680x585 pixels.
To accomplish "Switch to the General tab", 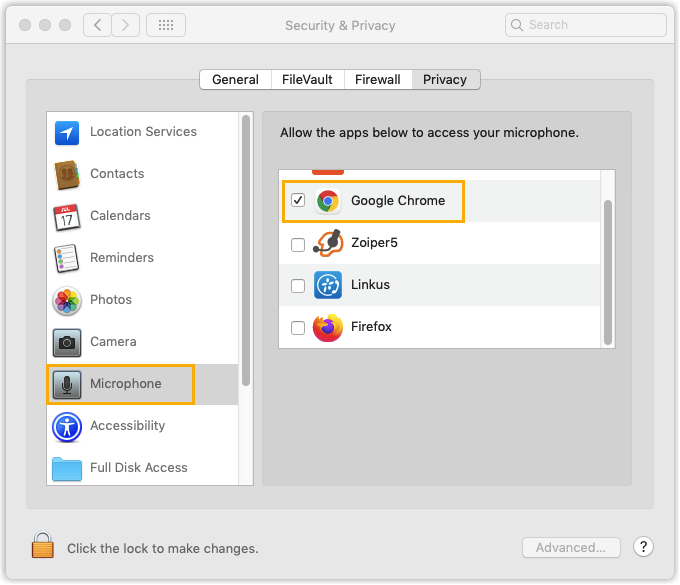I will click(x=235, y=80).
